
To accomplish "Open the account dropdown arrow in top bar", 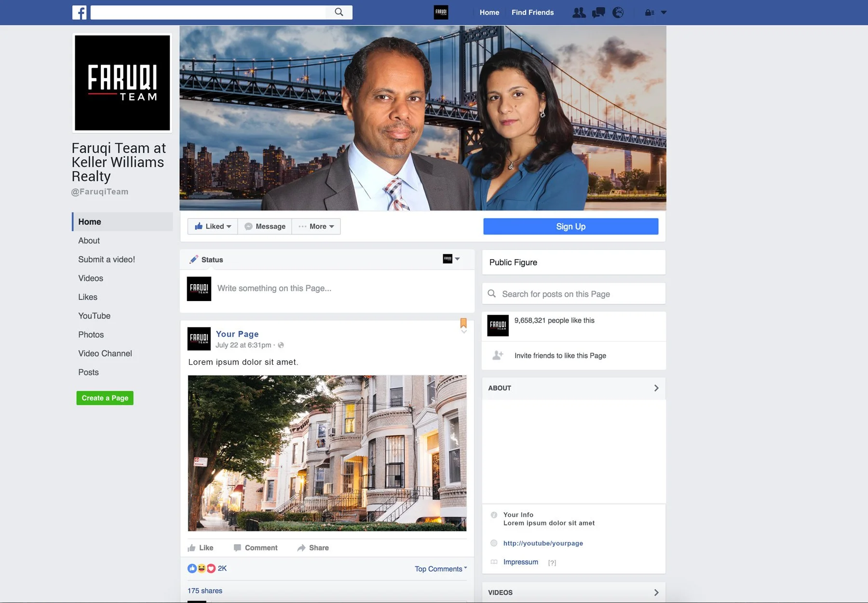I will pos(664,13).
